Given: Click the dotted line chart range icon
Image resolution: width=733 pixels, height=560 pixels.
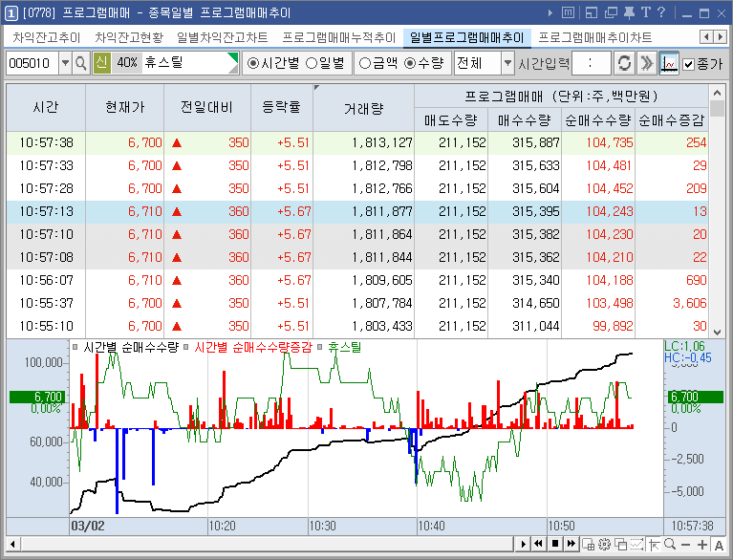Looking at the screenshot, I should (x=636, y=544).
